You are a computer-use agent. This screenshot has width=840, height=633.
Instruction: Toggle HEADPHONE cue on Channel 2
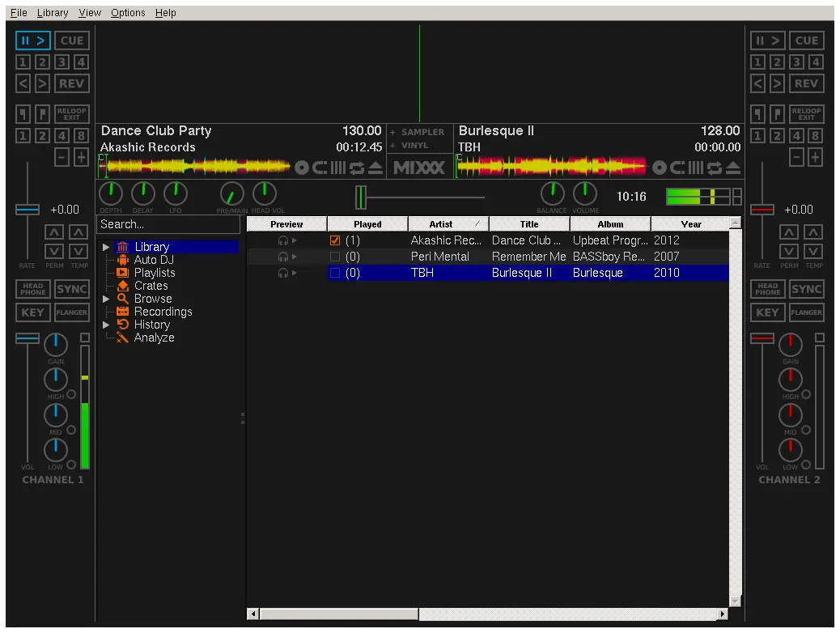tap(768, 289)
